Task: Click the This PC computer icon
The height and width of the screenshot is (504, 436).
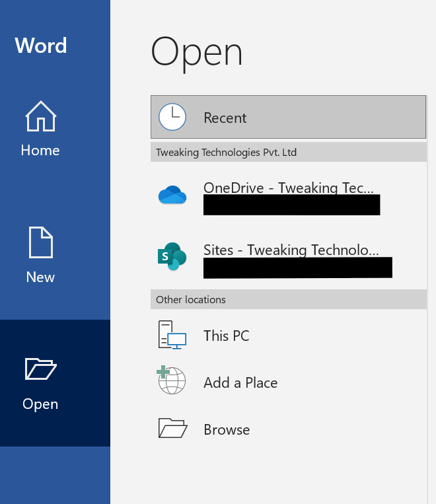Action: click(172, 335)
